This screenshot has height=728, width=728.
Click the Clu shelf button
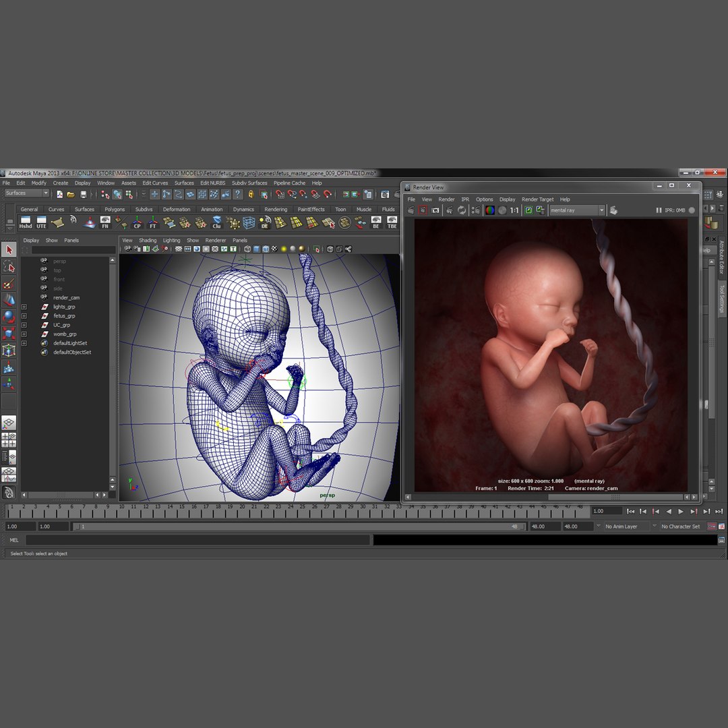tap(216, 222)
